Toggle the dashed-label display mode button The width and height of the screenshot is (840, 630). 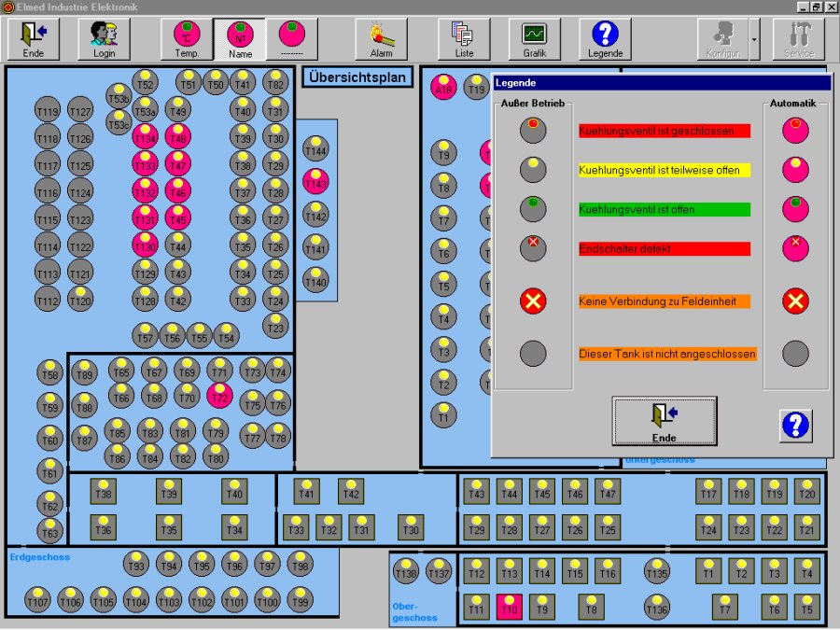[x=292, y=38]
